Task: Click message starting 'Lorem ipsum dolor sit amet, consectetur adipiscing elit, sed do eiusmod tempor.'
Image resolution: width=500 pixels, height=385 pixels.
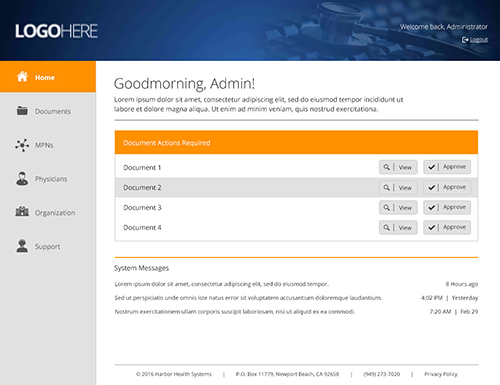Action: [x=222, y=284]
